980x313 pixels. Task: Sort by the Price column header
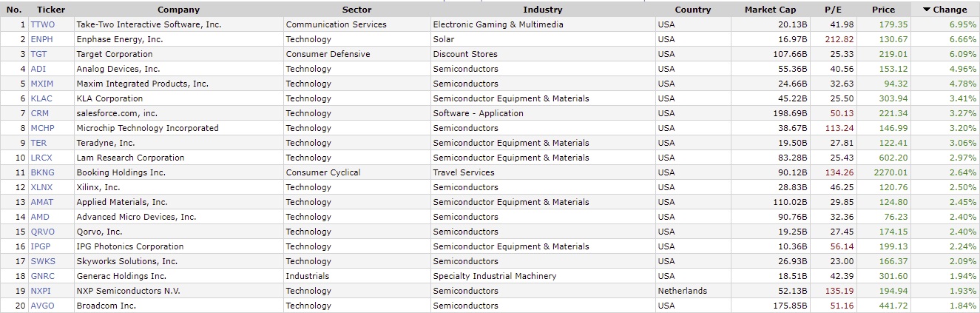[x=884, y=10]
